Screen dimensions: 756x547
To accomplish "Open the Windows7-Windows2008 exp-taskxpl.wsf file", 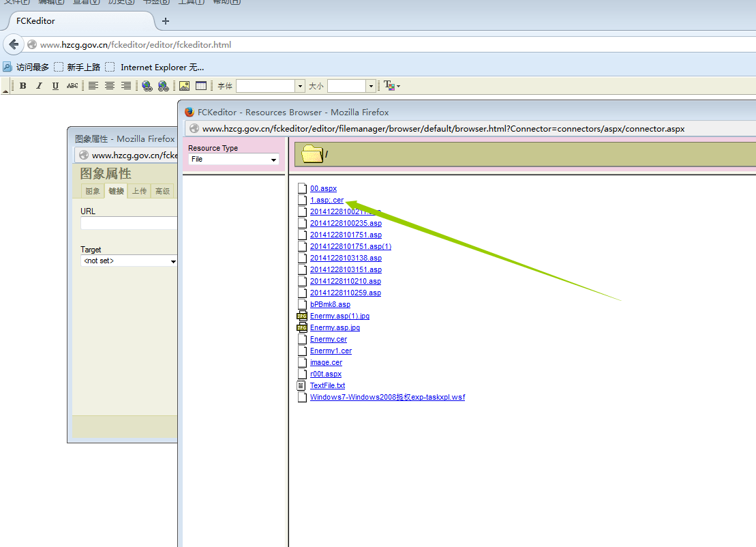I will [x=387, y=396].
